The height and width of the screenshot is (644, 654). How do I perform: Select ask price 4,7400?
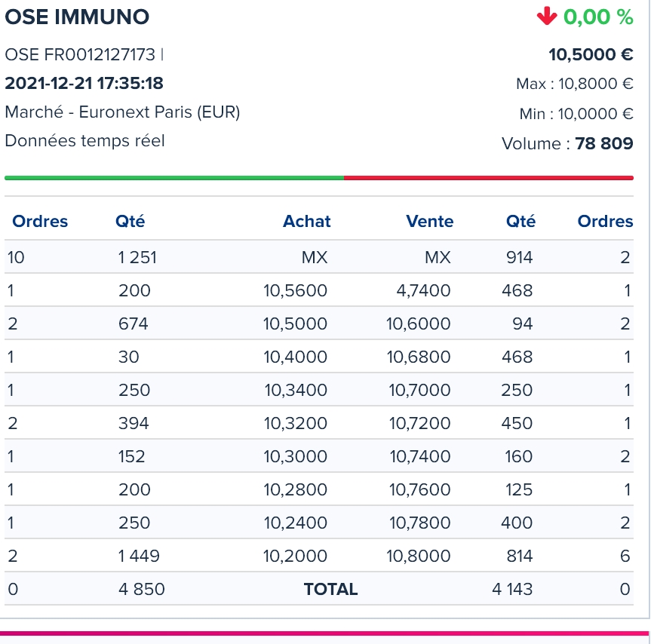pos(423,290)
